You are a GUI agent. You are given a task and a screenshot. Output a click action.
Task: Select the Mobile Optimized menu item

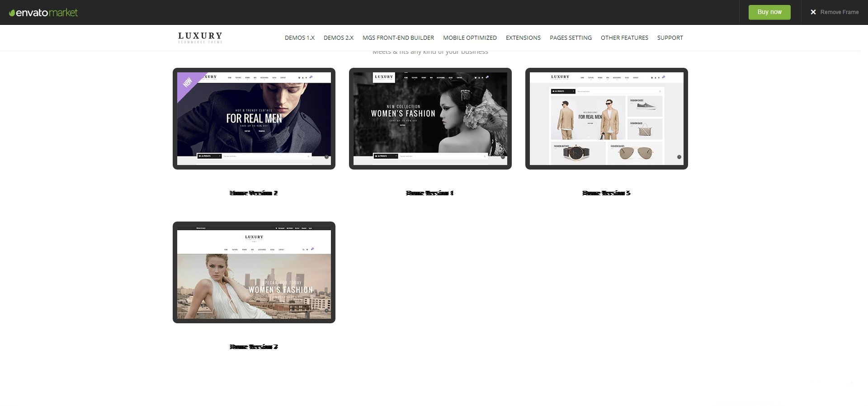(x=470, y=38)
